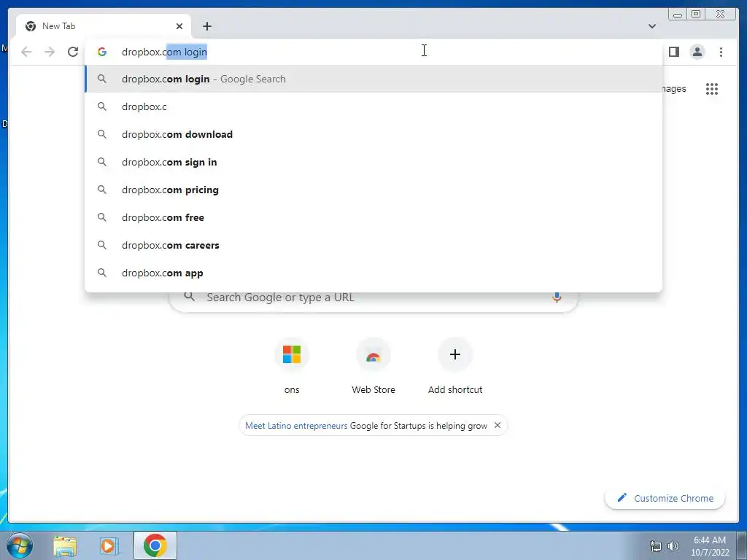Pick the dropbox.com pricing suggestion
747x560 pixels.
[373, 190]
